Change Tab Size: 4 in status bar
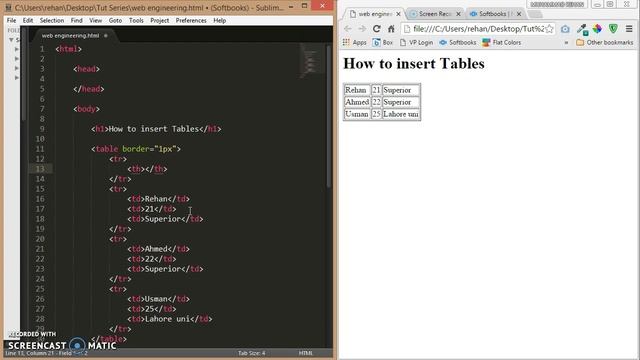Screen dimensions: 640x360 coord(251,353)
